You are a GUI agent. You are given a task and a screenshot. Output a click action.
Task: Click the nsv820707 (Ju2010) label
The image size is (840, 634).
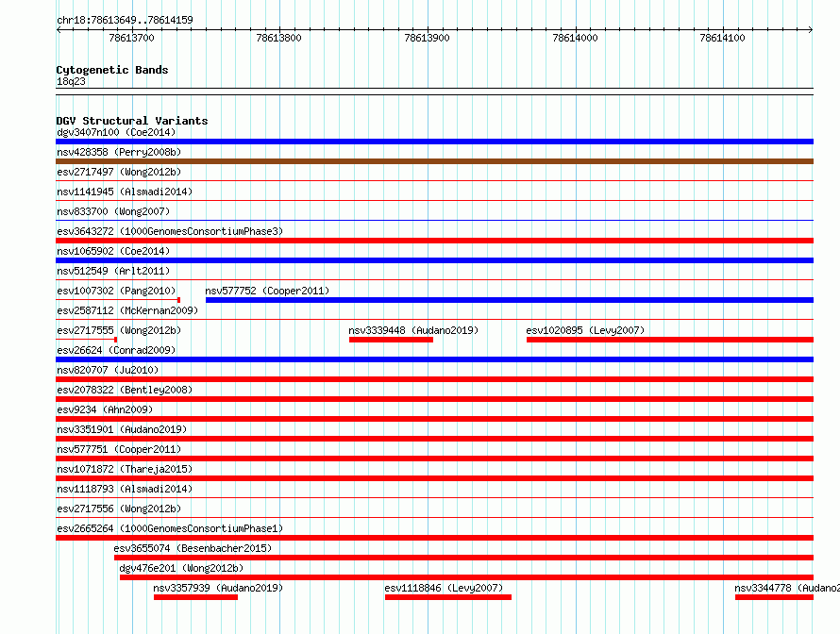[108, 370]
